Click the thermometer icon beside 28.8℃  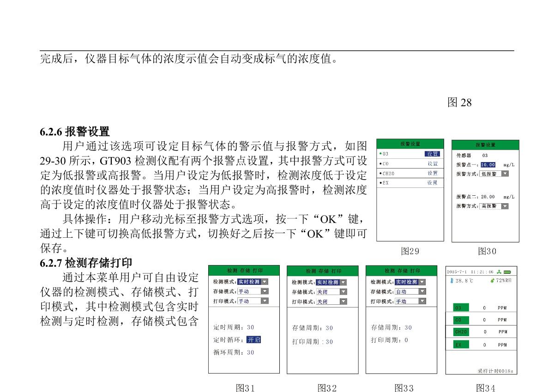[x=452, y=280]
